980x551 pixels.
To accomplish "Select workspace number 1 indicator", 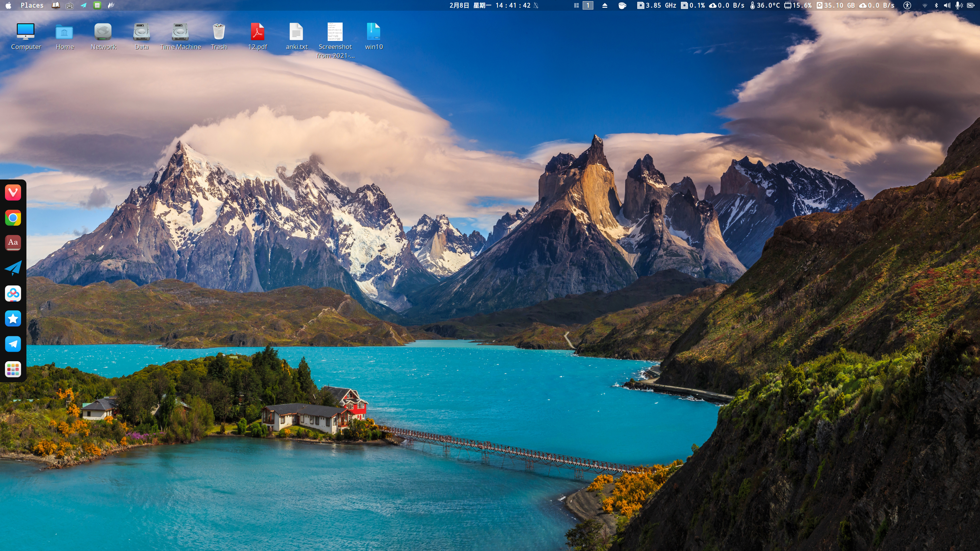I will (x=588, y=5).
